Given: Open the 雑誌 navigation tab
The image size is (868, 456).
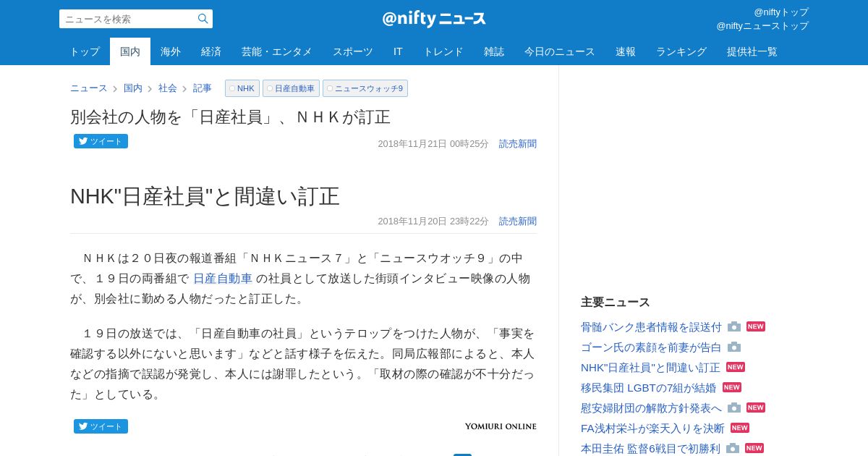Looking at the screenshot, I should [494, 51].
